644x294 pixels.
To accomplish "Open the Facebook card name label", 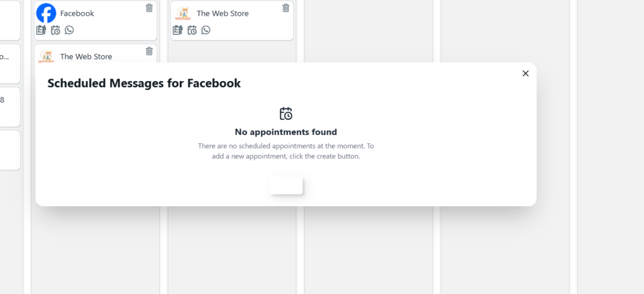I will tap(77, 14).
